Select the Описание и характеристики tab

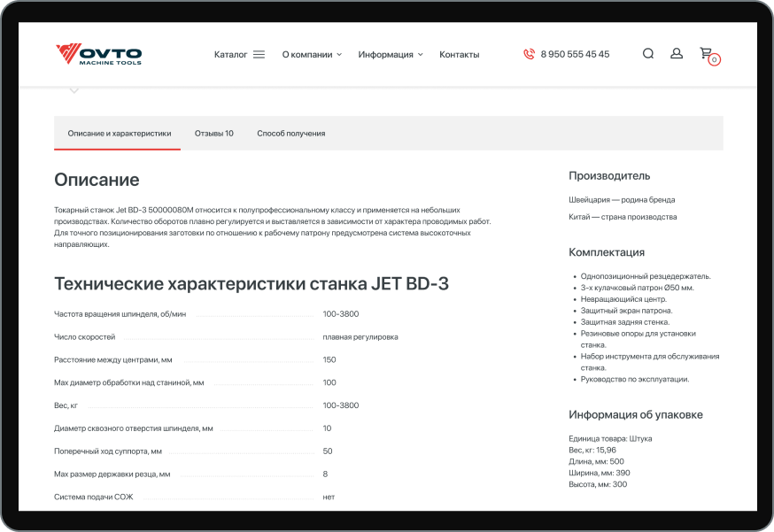point(120,134)
